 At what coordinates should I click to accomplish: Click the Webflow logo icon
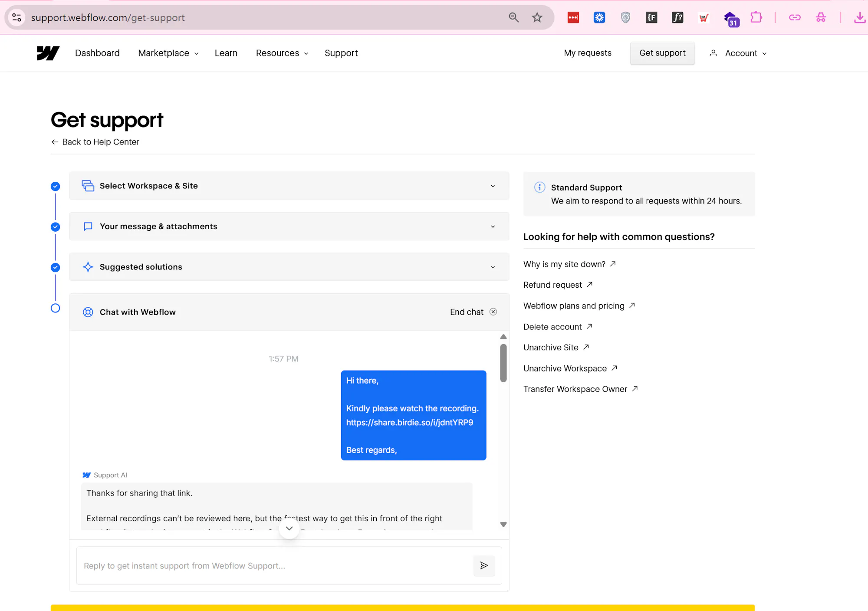click(x=48, y=53)
